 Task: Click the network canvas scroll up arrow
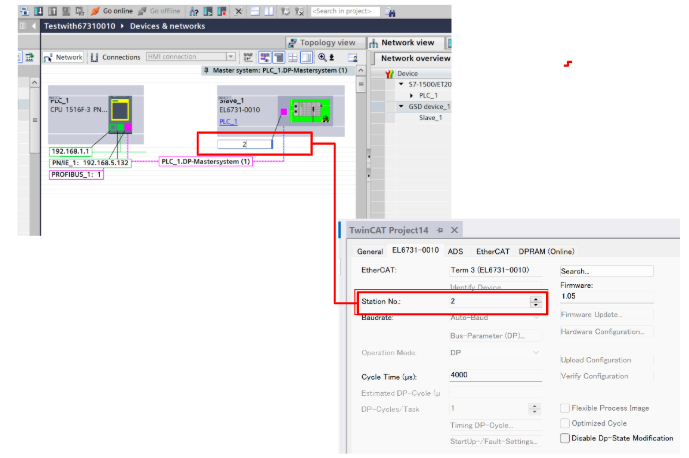click(x=360, y=70)
